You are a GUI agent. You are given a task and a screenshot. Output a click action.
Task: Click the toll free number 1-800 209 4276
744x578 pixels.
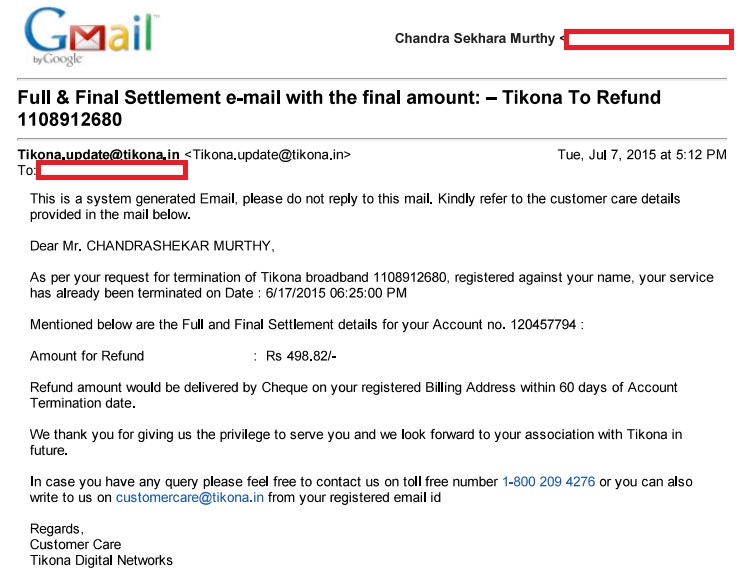point(548,481)
